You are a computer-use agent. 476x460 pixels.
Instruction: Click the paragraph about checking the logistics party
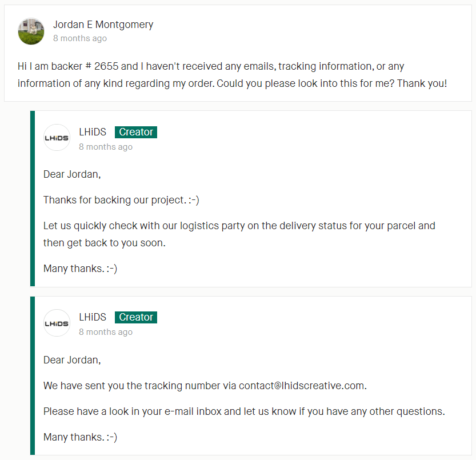click(x=239, y=234)
